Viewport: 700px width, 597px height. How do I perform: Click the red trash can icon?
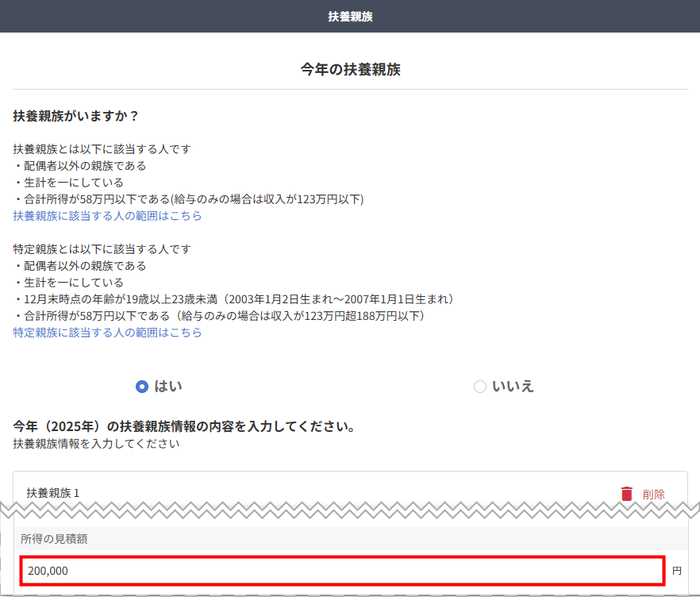coord(627,494)
